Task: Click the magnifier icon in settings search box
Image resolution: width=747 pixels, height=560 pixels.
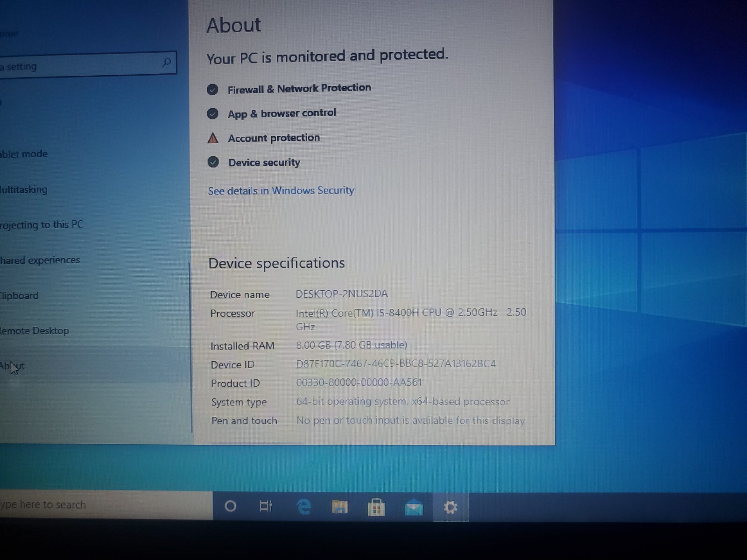Action: click(166, 62)
